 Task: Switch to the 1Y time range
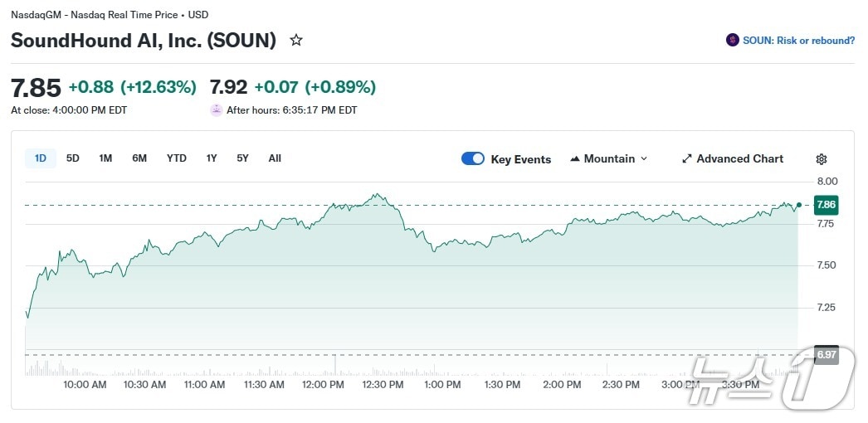[x=212, y=158]
